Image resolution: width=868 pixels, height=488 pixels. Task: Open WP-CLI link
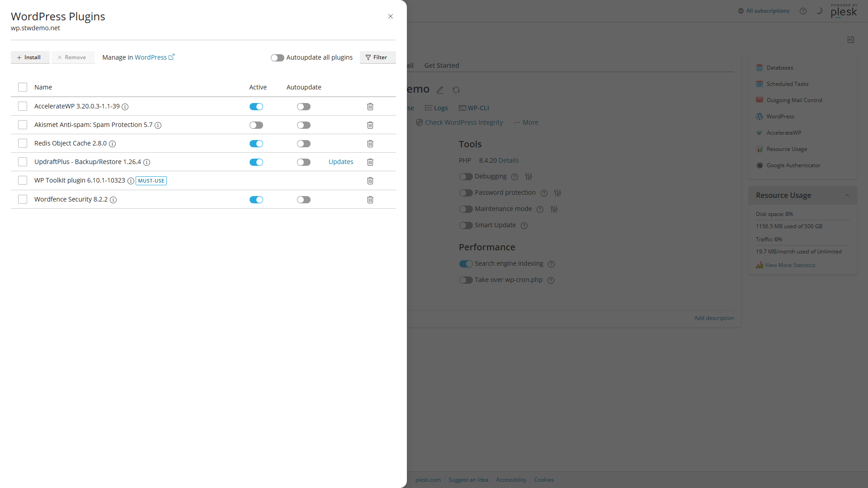tap(474, 108)
